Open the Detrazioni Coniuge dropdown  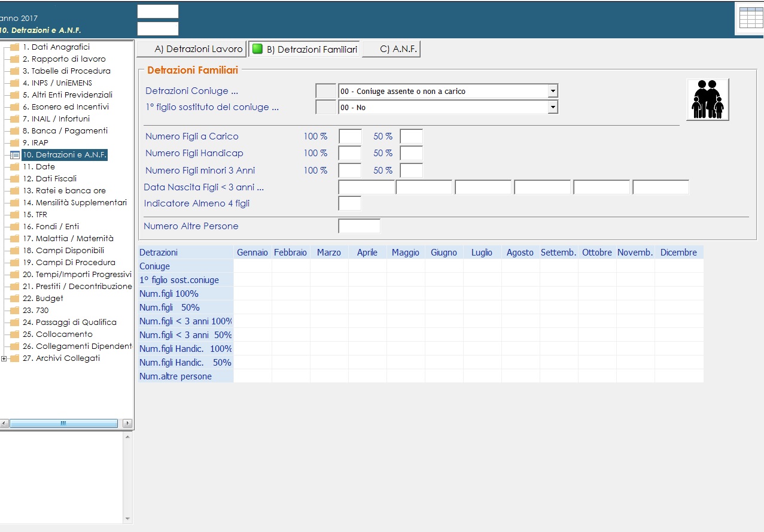coord(553,92)
